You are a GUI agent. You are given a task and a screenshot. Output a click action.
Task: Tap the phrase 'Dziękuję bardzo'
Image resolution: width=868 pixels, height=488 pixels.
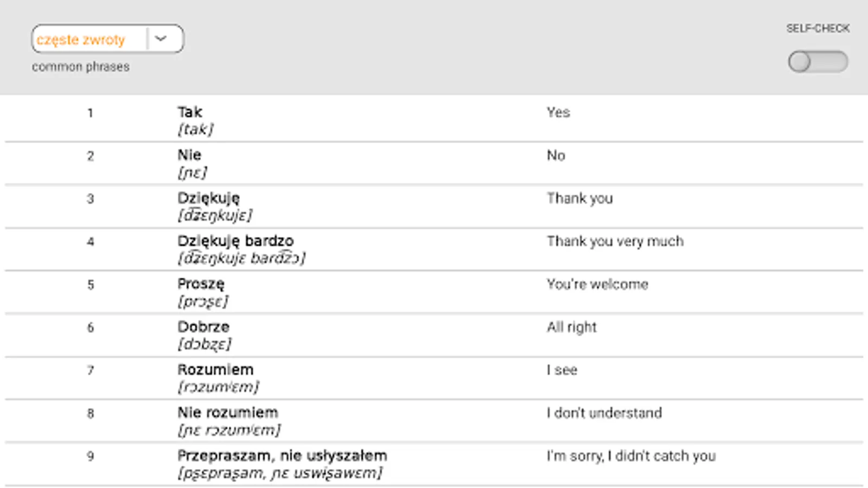pyautogui.click(x=235, y=241)
